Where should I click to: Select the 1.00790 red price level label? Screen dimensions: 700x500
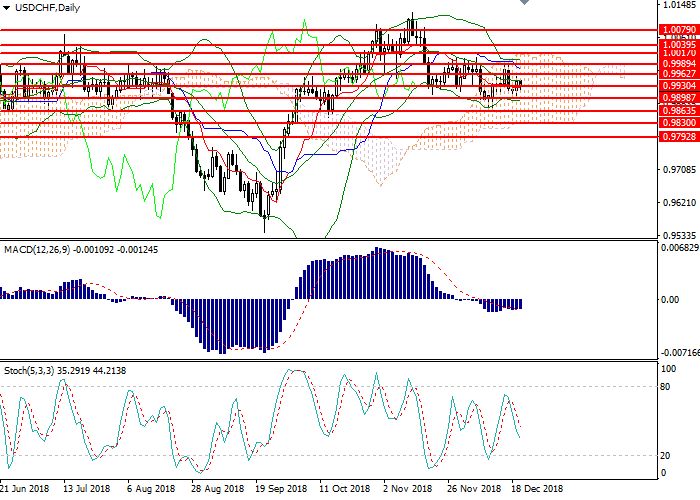675,31
